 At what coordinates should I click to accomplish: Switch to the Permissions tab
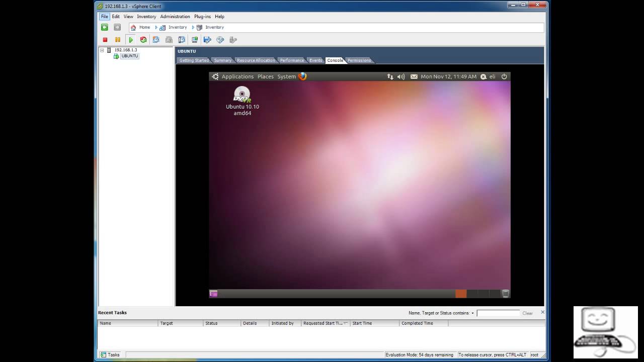point(359,60)
